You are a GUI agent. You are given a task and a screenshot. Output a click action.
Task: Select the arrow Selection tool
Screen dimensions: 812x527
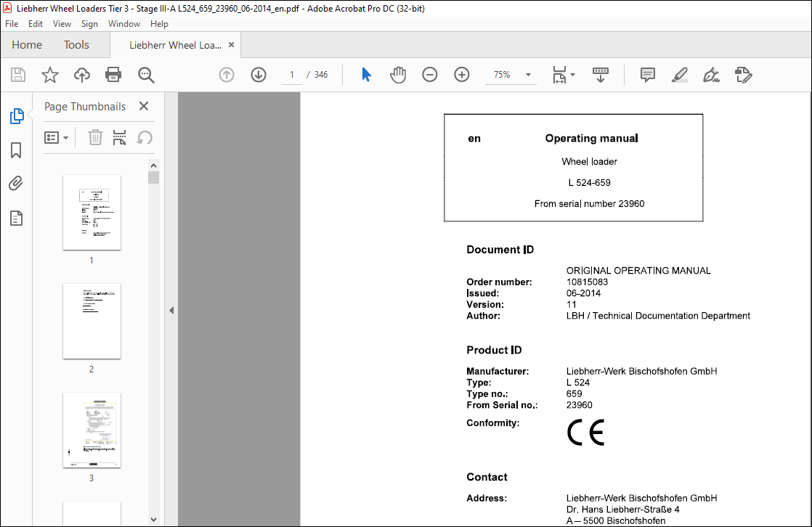366,75
